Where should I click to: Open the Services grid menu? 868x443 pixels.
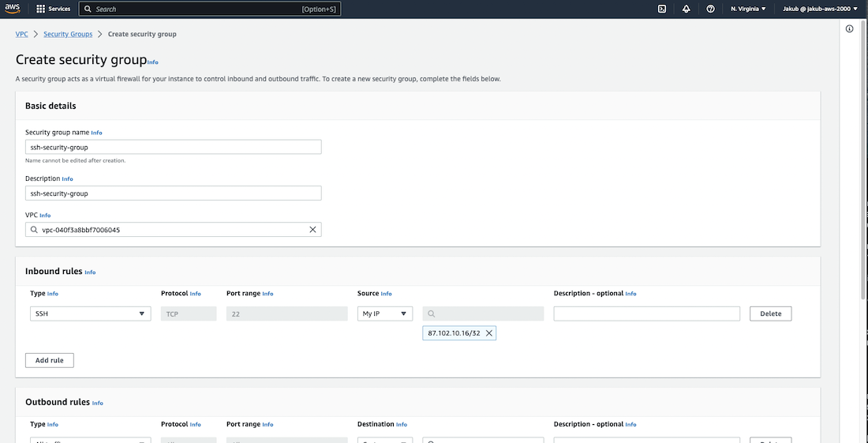(x=53, y=9)
